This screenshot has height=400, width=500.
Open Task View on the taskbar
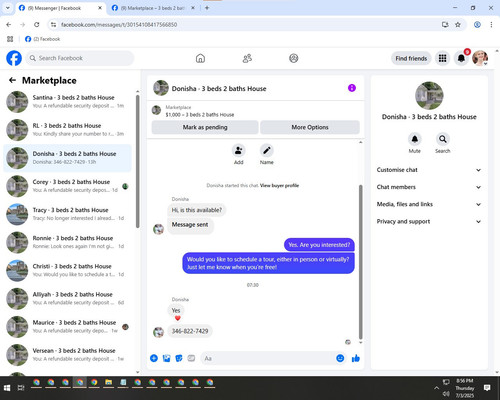click(21, 388)
